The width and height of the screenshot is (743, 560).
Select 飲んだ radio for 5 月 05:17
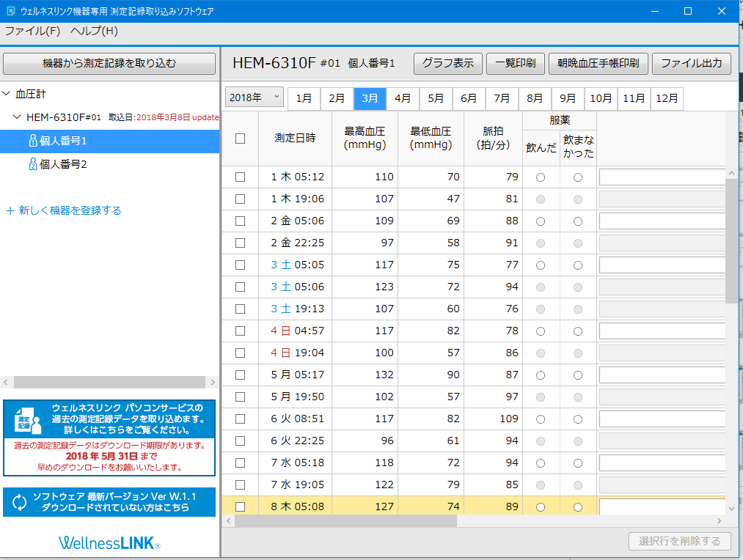tap(540, 375)
